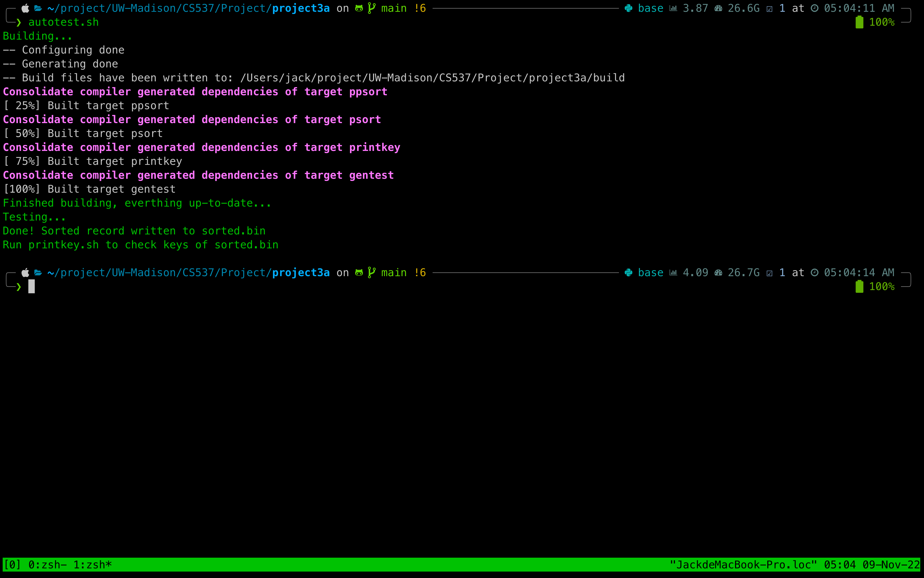Click the "Testing..." output line
924x578 pixels.
tap(34, 217)
